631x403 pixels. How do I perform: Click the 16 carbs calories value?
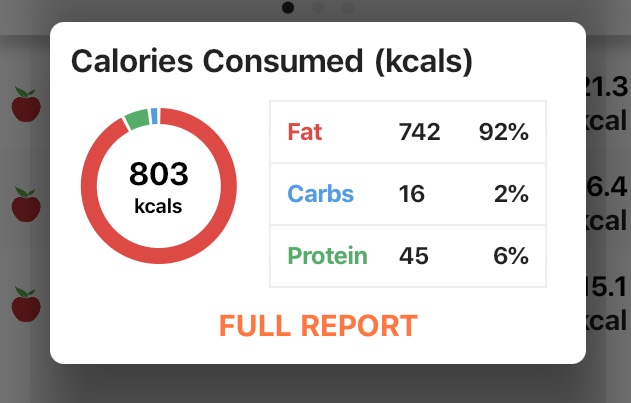point(411,194)
